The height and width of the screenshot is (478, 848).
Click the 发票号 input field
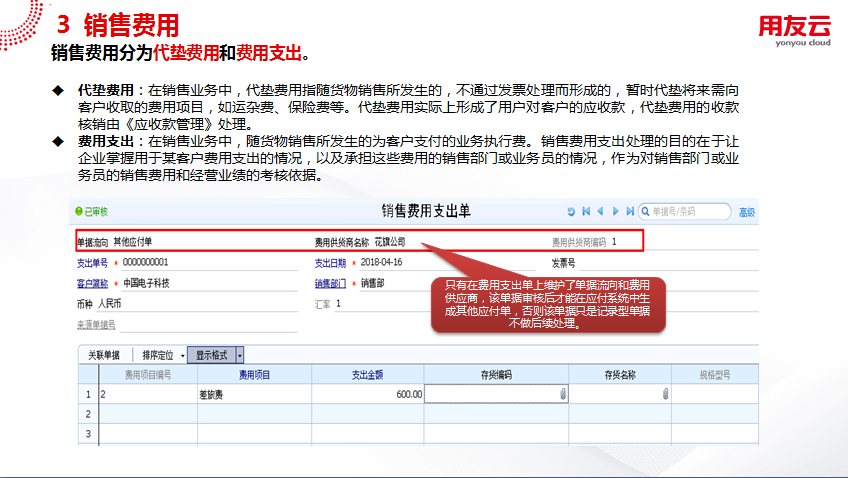668,263
